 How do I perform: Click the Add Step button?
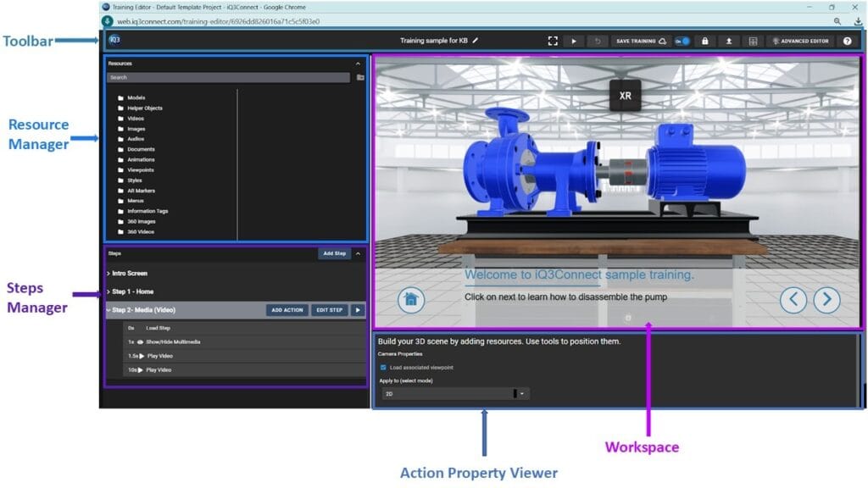point(334,253)
